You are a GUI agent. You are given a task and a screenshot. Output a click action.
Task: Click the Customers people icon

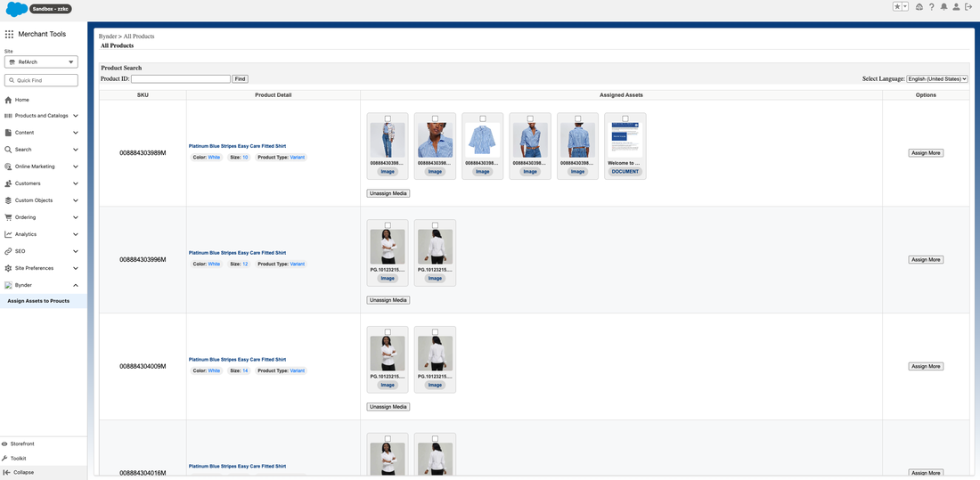click(x=8, y=183)
